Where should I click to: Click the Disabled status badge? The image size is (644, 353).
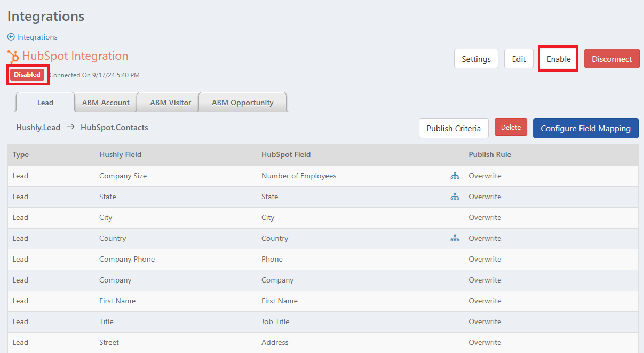pyautogui.click(x=27, y=75)
